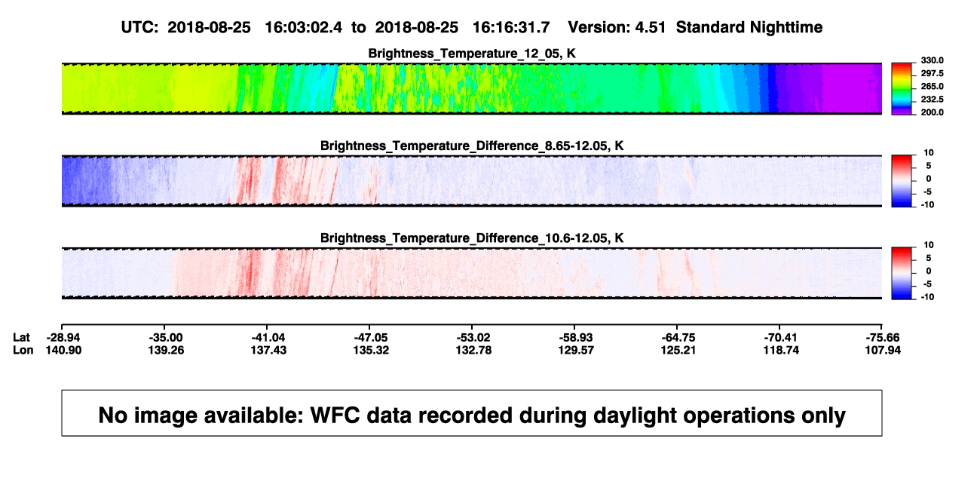
Task: Click the Lat axis label
Action: click(x=23, y=337)
